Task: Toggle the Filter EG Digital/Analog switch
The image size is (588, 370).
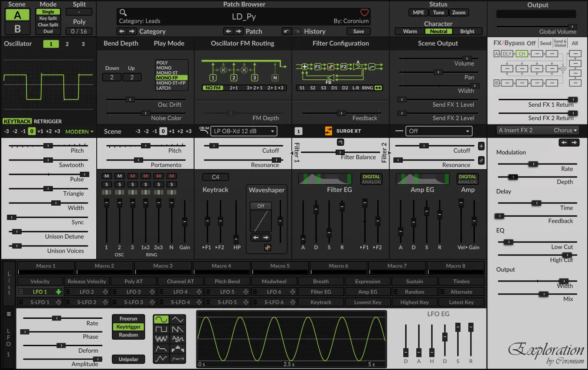Action: pos(371,179)
